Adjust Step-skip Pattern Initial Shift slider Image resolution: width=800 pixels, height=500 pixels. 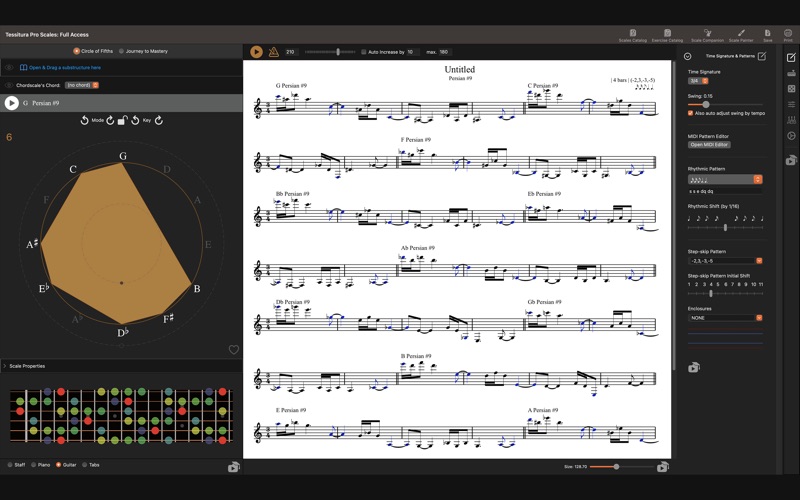pyautogui.click(x=711, y=293)
